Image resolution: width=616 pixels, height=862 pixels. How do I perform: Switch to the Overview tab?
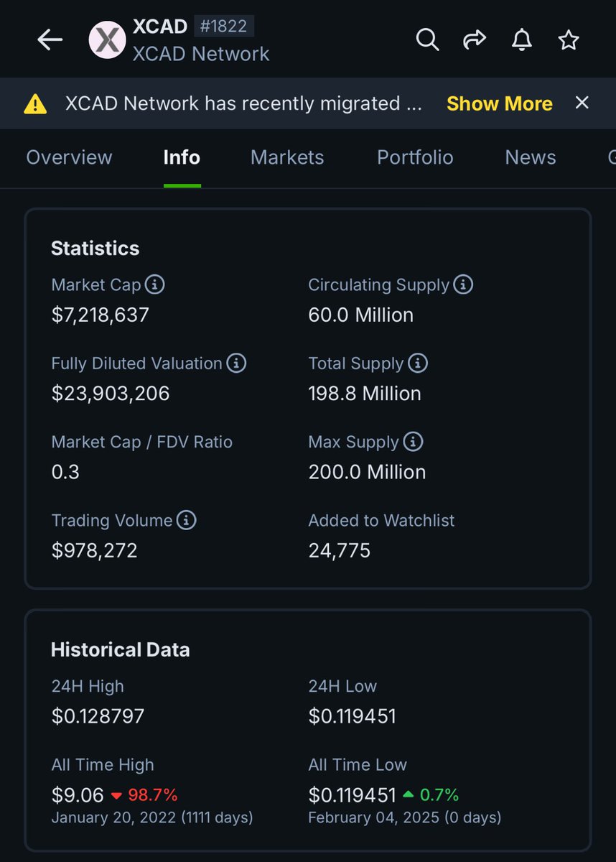(69, 157)
